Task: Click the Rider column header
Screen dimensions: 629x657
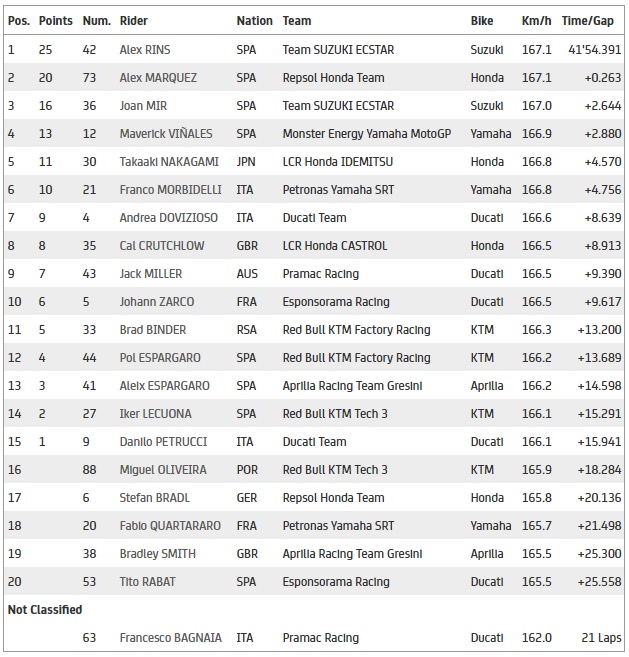Action: pyautogui.click(x=134, y=20)
